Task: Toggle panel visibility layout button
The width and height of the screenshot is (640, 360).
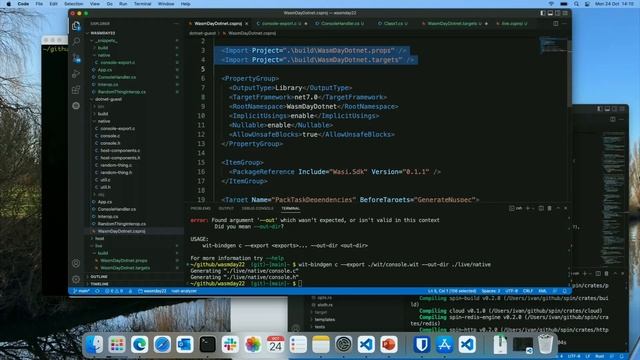Action: 550,13
